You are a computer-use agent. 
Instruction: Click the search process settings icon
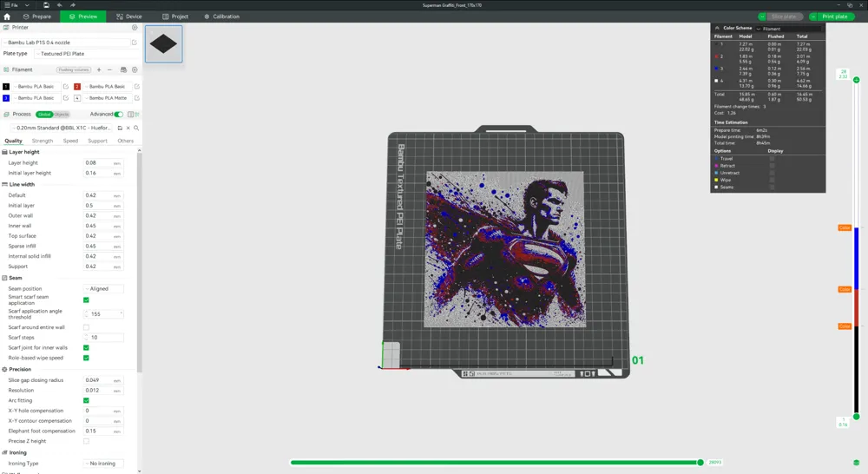tap(136, 128)
